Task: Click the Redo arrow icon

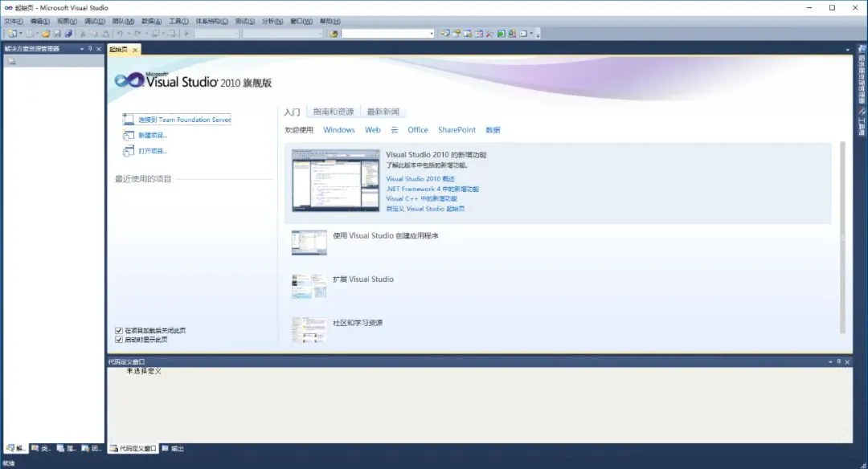Action: coord(137,33)
